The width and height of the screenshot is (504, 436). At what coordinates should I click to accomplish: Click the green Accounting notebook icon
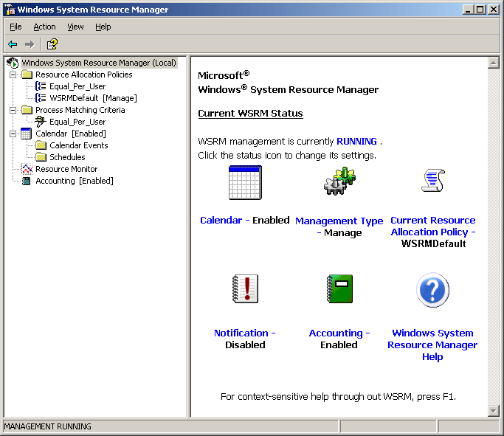tap(339, 288)
